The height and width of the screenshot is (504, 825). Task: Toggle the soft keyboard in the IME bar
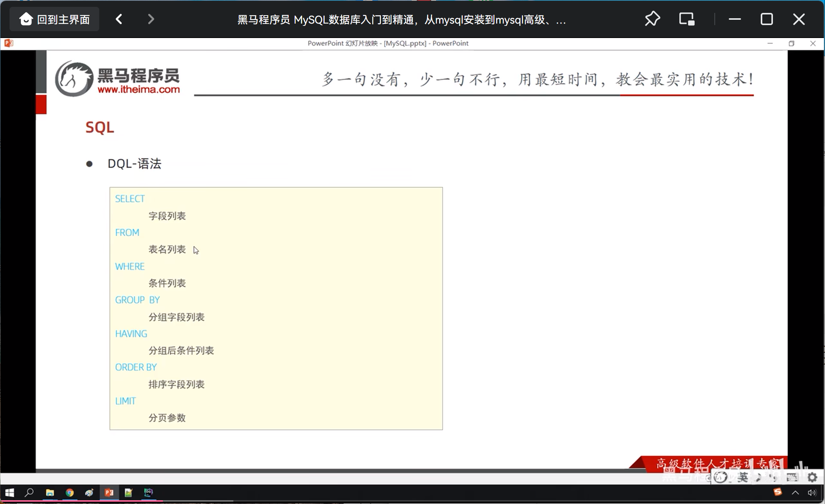click(x=792, y=477)
